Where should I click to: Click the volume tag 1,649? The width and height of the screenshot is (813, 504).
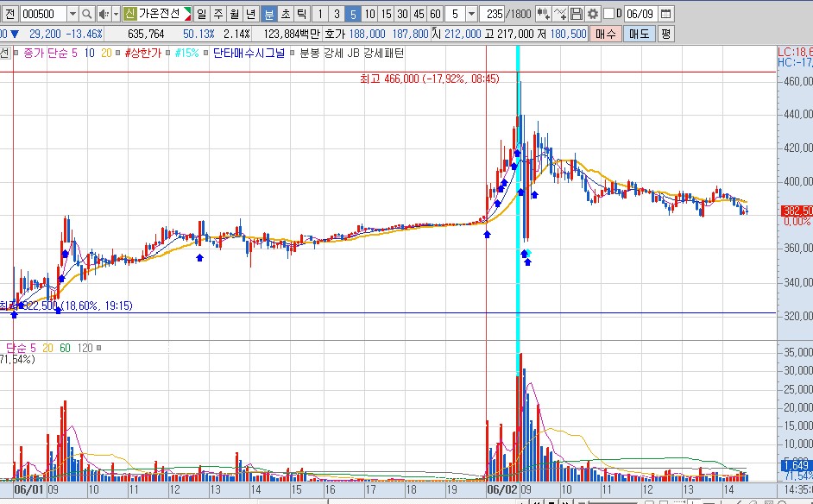[797, 464]
